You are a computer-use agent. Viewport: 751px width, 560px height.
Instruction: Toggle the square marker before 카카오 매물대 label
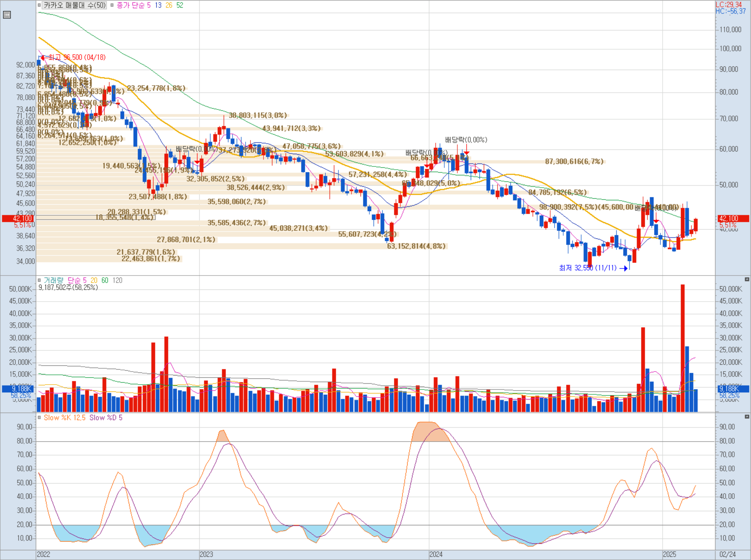[39, 5]
